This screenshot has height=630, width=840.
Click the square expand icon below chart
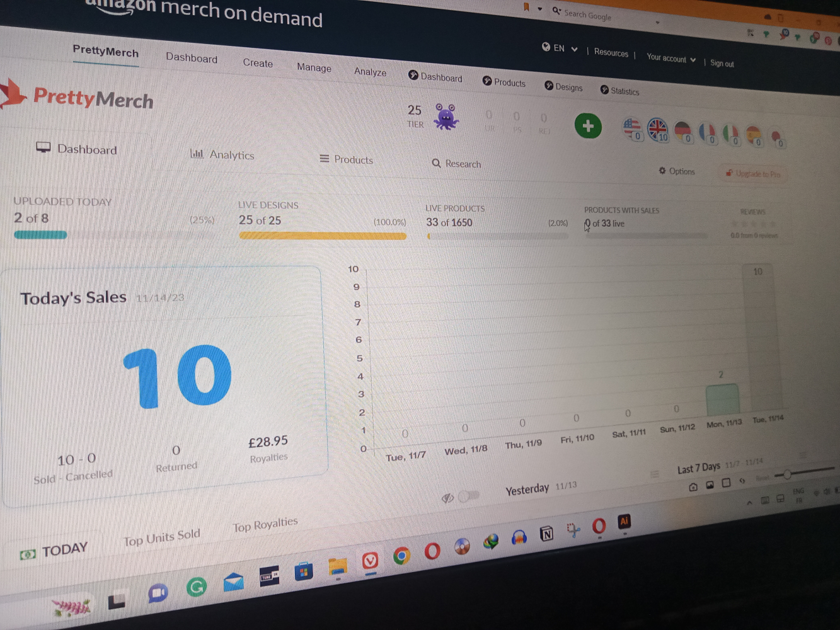[726, 483]
